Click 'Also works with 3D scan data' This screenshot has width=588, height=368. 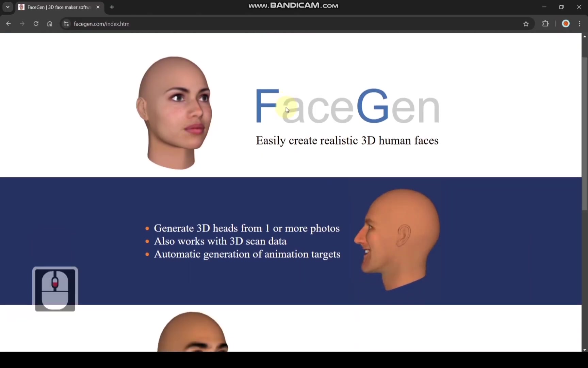pos(220,241)
